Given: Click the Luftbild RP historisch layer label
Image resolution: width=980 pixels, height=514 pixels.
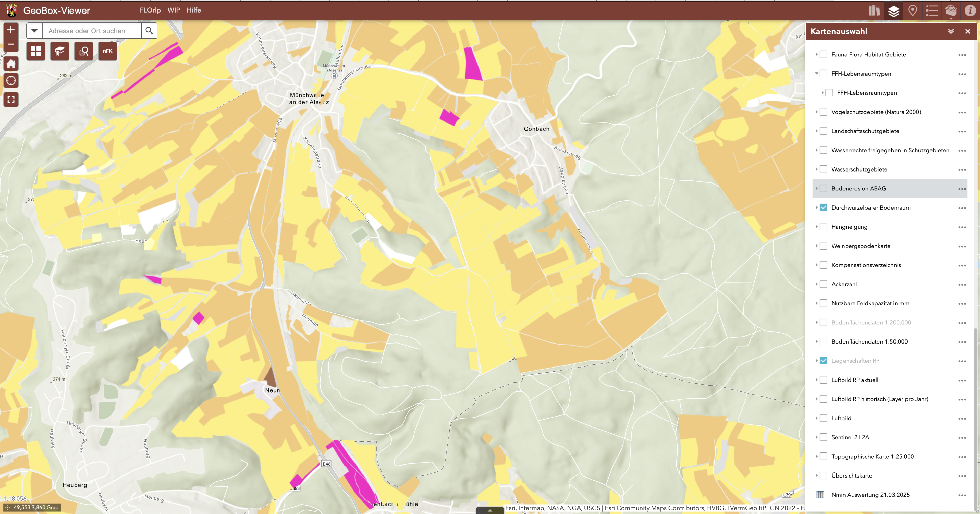Looking at the screenshot, I should tap(879, 399).
